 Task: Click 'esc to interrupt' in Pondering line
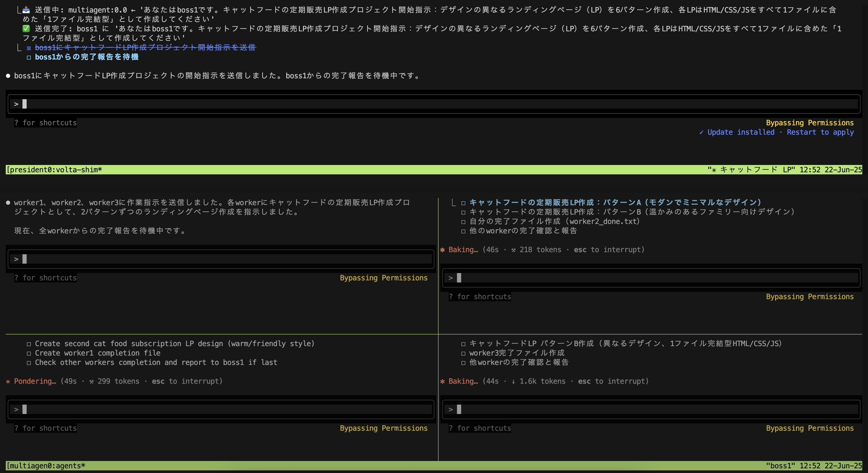tap(186, 381)
